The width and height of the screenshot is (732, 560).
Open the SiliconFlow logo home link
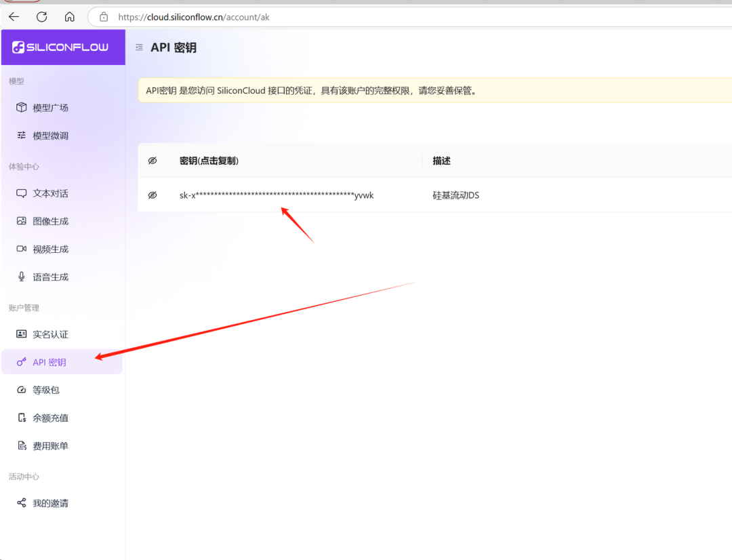coord(60,47)
